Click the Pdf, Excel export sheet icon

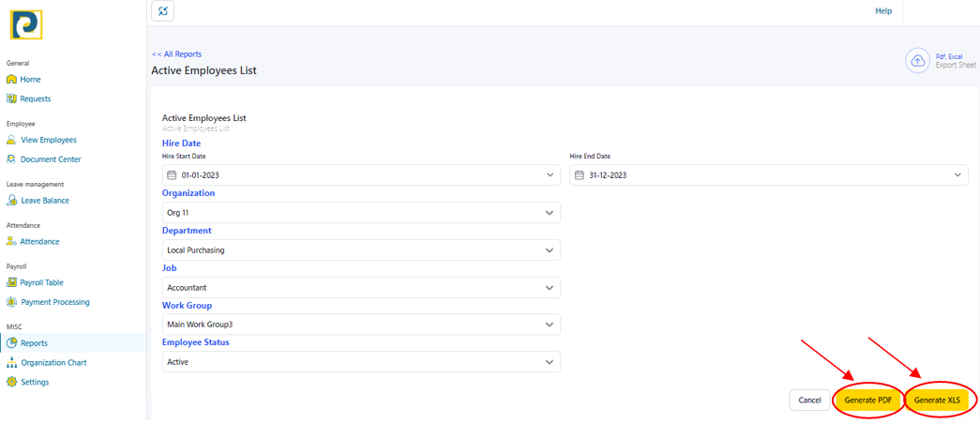(917, 61)
